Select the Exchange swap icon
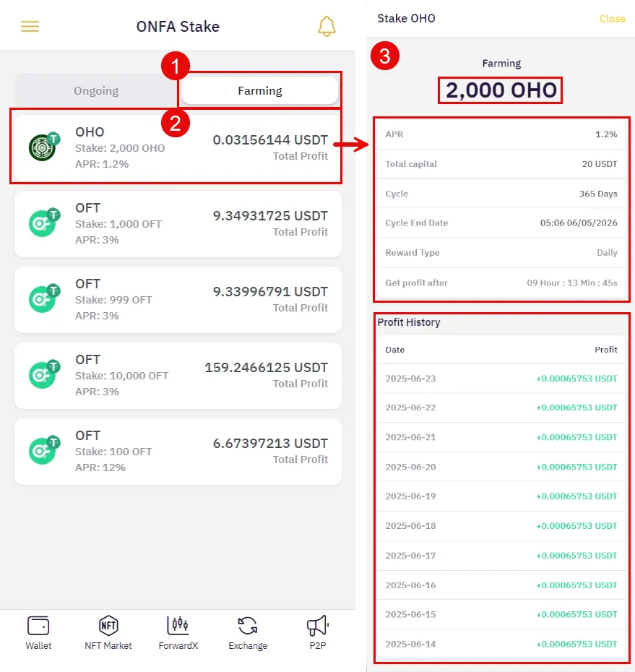This screenshot has width=635, height=672. click(x=248, y=626)
